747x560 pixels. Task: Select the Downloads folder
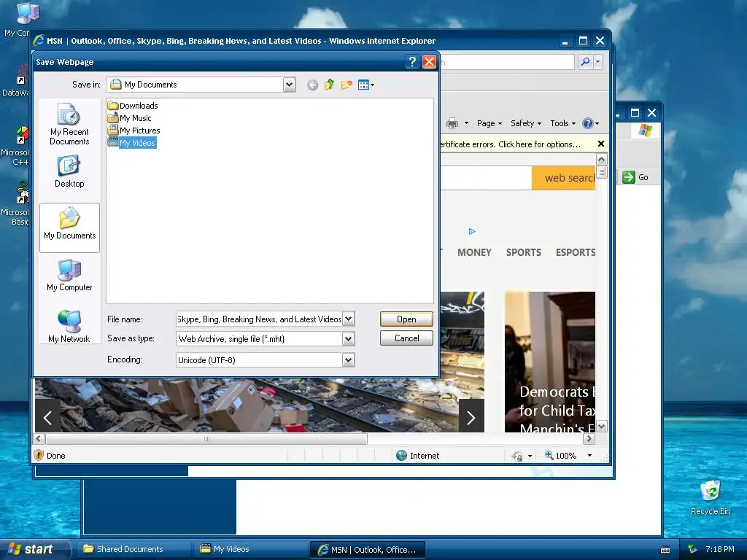tap(133, 106)
